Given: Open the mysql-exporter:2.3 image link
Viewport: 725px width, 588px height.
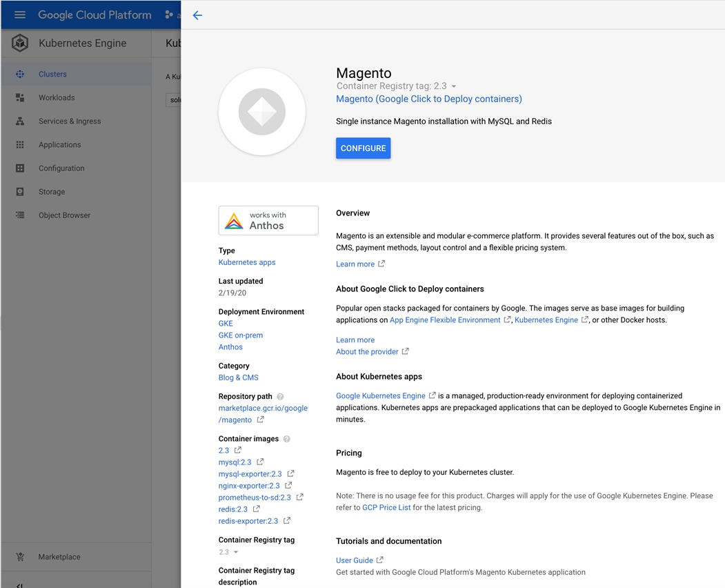Looking at the screenshot, I should [250, 474].
